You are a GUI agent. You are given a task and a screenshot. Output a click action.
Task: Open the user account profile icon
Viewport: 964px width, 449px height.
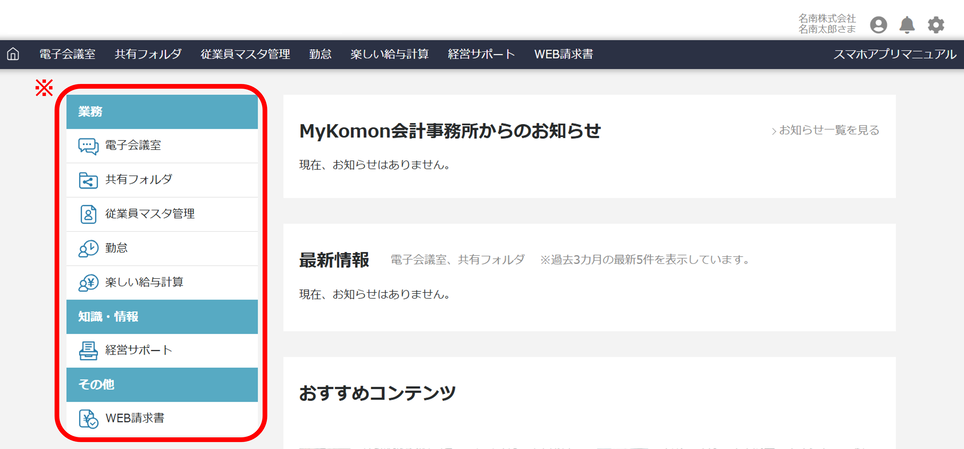pos(878,25)
